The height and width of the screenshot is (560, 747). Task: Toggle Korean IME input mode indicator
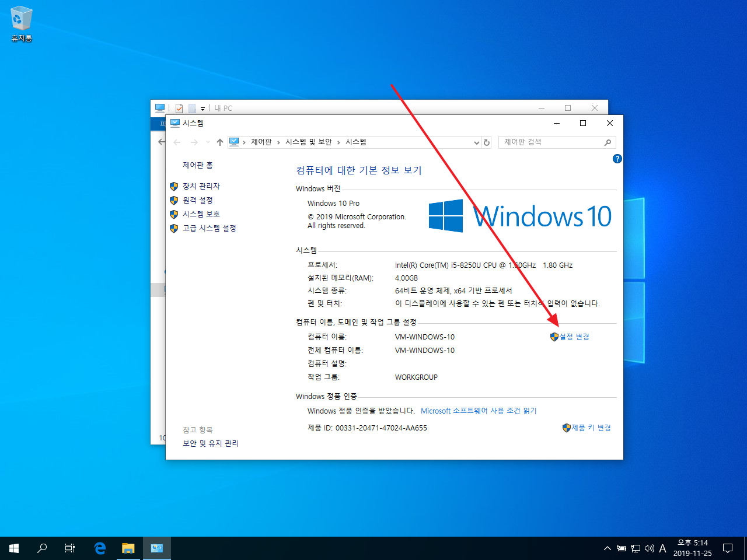(663, 548)
